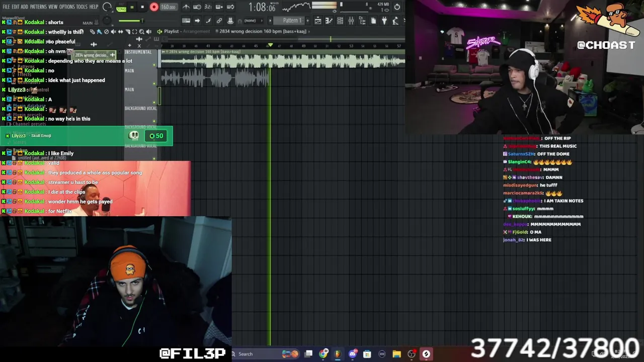Select the playlist select tool

134,32
